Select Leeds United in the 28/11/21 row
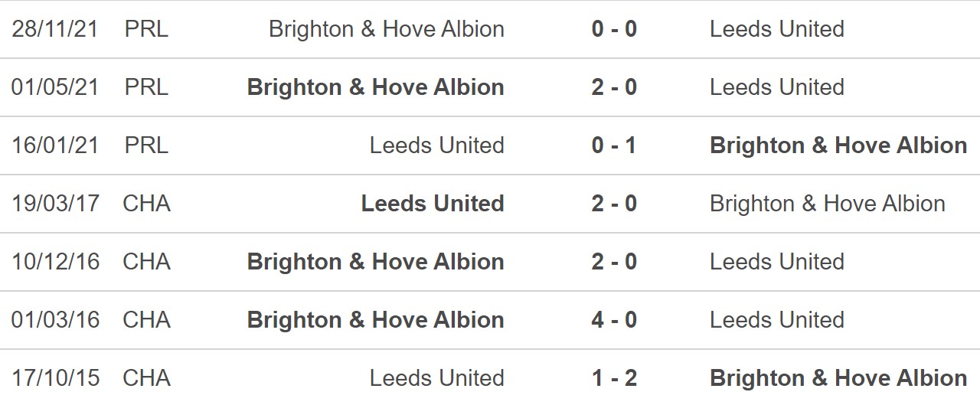The width and height of the screenshot is (980, 405). tap(777, 29)
